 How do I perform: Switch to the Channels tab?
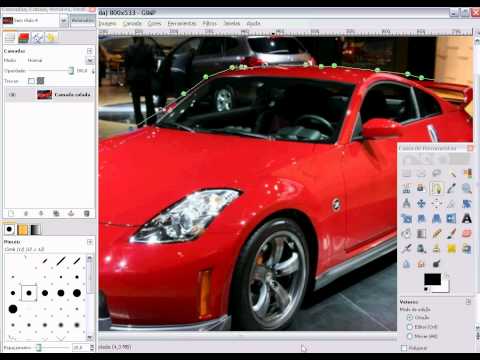(23, 38)
